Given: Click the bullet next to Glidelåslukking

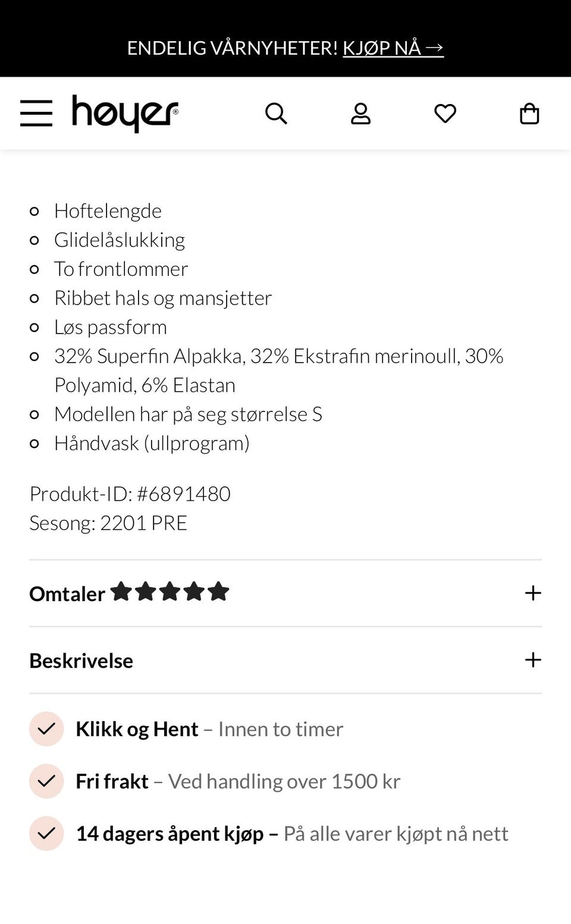Looking at the screenshot, I should point(34,240).
